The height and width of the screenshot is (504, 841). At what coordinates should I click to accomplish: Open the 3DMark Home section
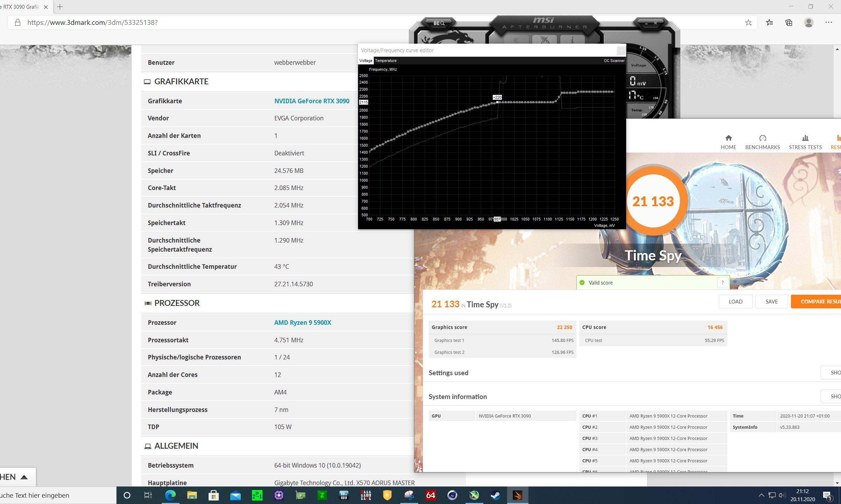728,142
